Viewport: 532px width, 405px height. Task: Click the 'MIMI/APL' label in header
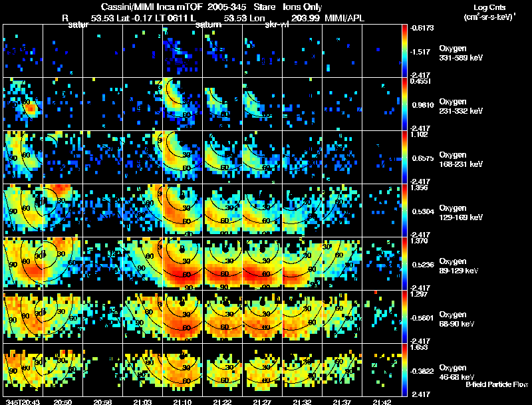pos(344,18)
